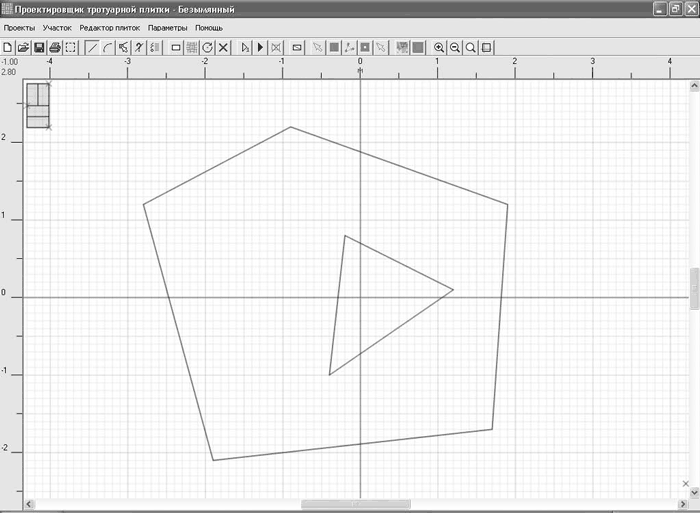This screenshot has height=513, width=700.
Task: Open the Участок menu
Action: [57, 28]
